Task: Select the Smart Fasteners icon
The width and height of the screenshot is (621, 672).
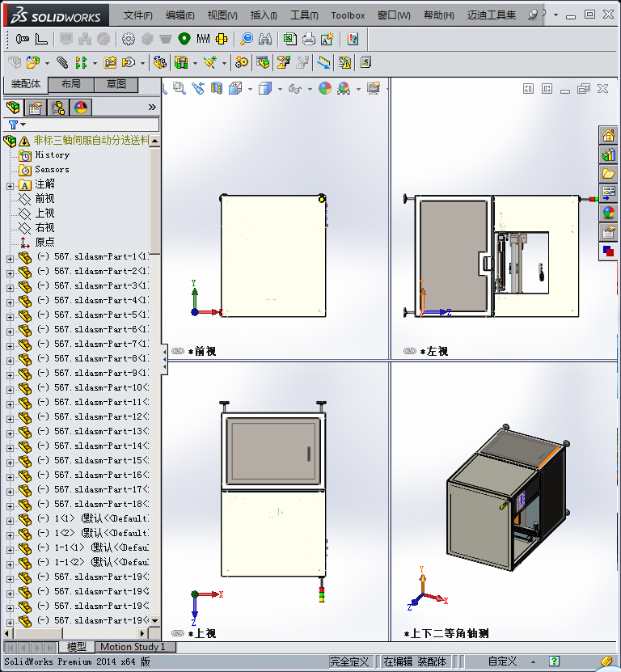Action: coord(110,62)
